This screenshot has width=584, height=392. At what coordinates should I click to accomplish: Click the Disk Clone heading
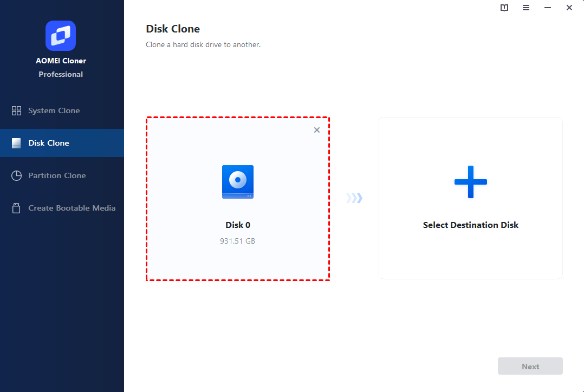tap(173, 29)
